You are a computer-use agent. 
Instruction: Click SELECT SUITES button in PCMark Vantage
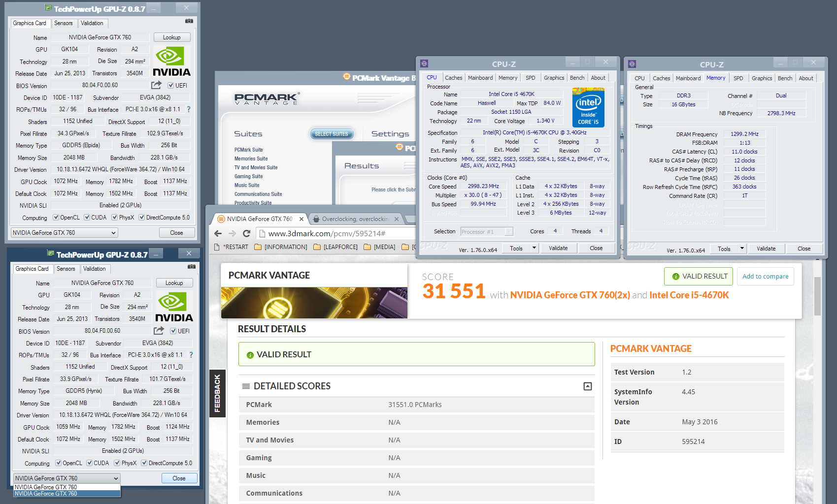point(332,134)
